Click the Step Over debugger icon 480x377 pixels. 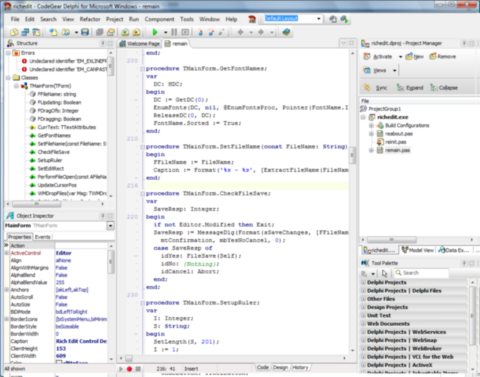point(211,32)
